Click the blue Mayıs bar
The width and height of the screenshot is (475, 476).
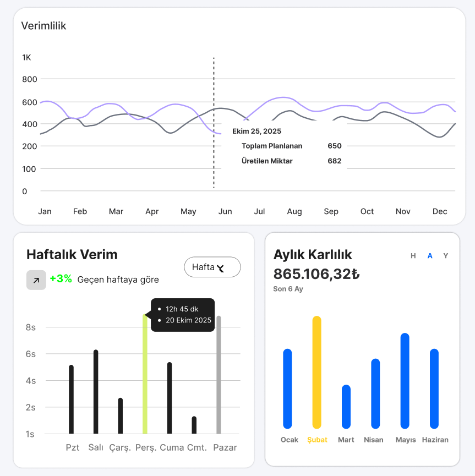pos(405,381)
